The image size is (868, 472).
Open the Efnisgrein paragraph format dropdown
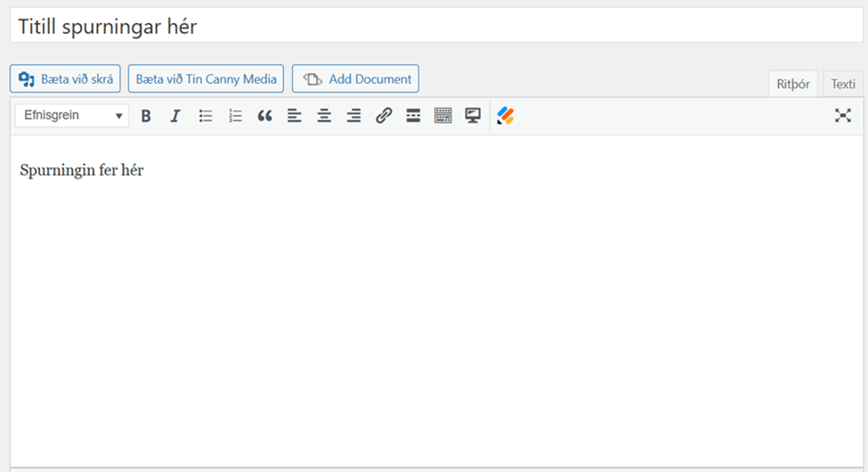pyautogui.click(x=72, y=116)
